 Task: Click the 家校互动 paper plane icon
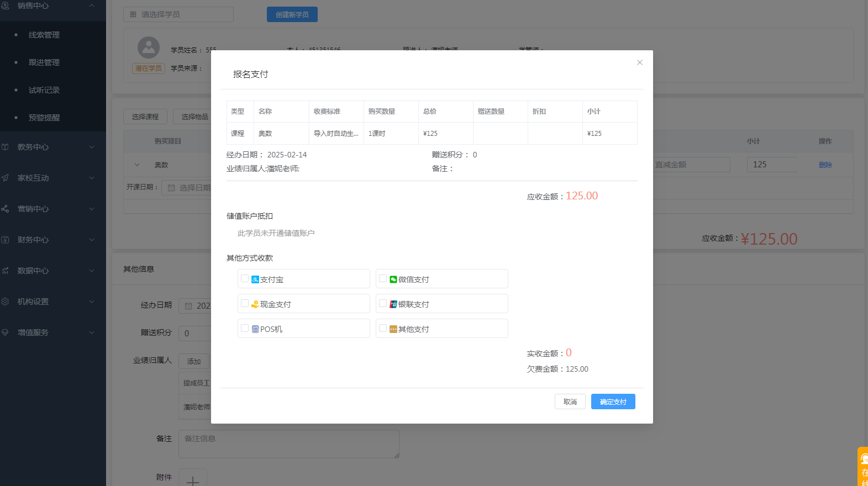pos(5,178)
